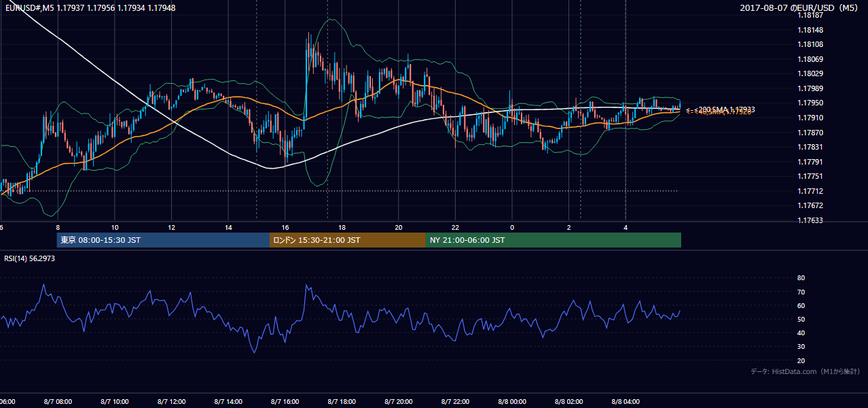Screen dimensions: 868x408
Task: Click price axis value 1.17633
Action: [x=810, y=220]
